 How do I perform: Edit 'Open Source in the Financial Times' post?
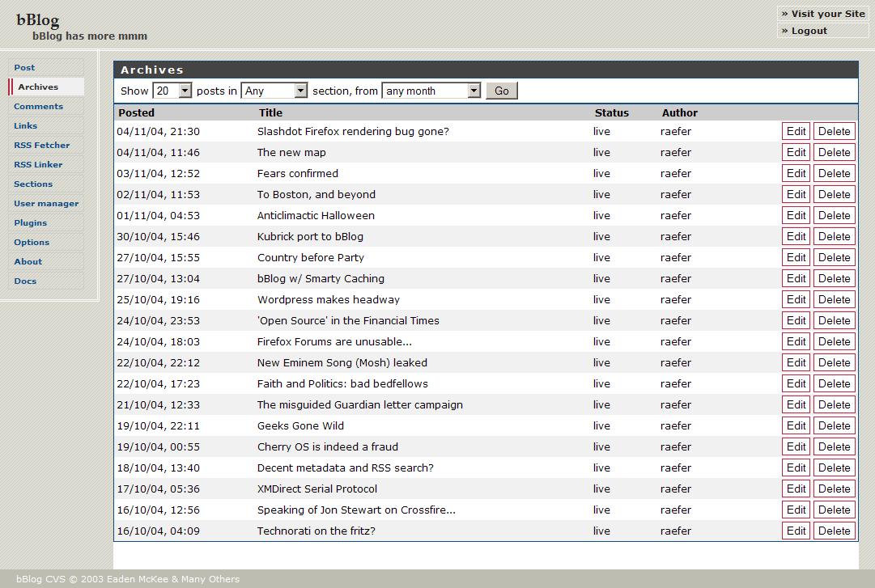pyautogui.click(x=796, y=320)
